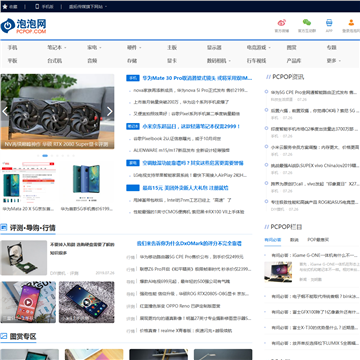Open the 显示器 navigation item
Viewport: 360px width, 360px height.
tap(214, 48)
